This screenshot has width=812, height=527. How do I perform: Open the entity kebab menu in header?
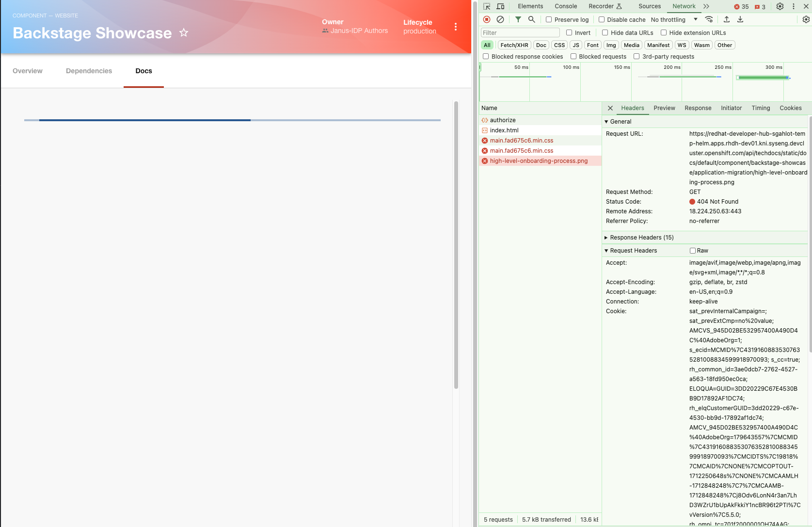pyautogui.click(x=456, y=27)
